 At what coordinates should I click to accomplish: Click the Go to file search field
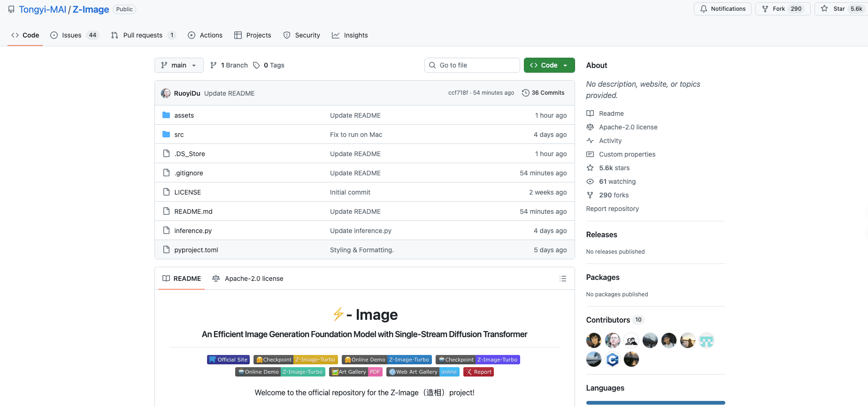click(x=472, y=65)
